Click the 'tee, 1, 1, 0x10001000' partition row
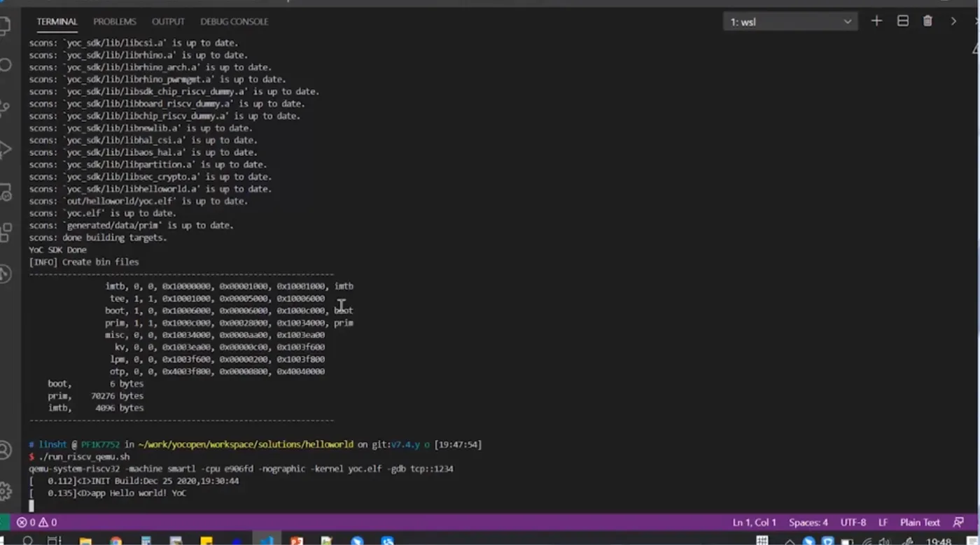 (x=217, y=298)
